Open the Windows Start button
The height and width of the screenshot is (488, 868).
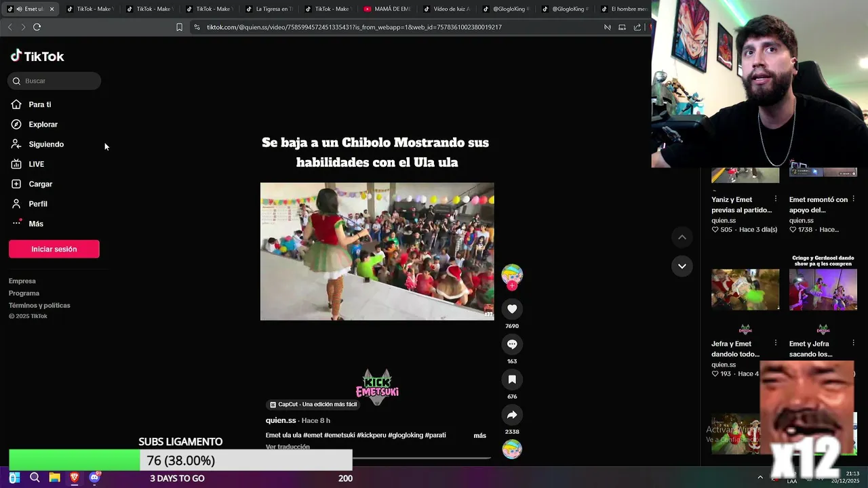point(14,478)
